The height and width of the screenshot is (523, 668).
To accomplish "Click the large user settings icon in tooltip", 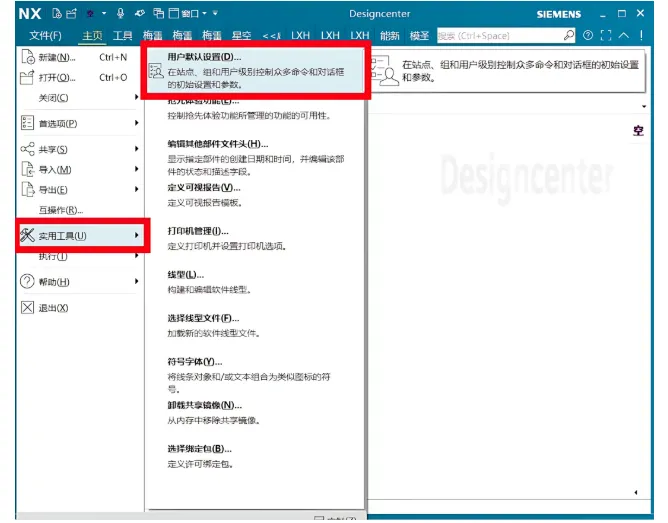I will [x=386, y=70].
